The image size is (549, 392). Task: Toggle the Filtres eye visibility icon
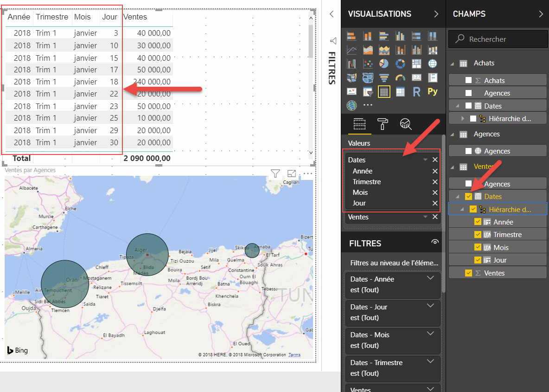[435, 242]
